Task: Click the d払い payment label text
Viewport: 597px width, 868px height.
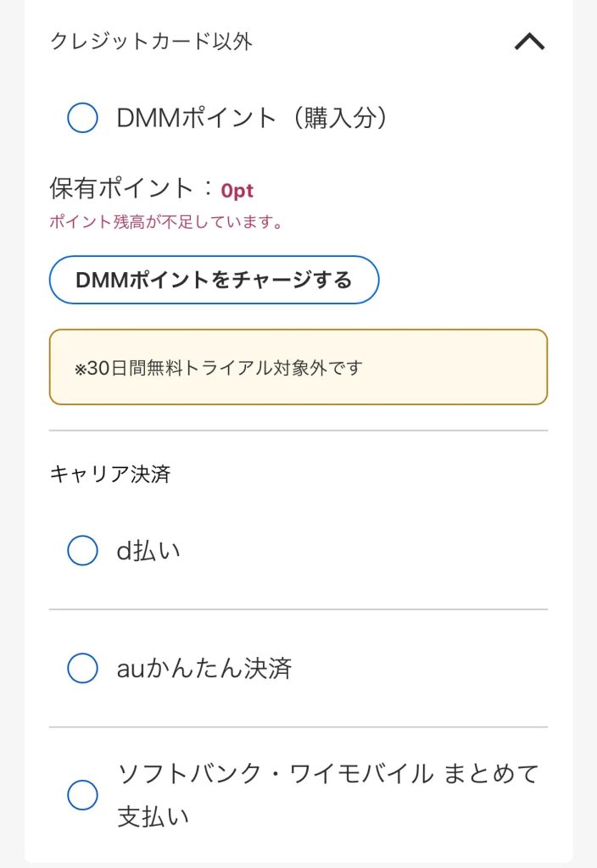Action: [x=148, y=551]
